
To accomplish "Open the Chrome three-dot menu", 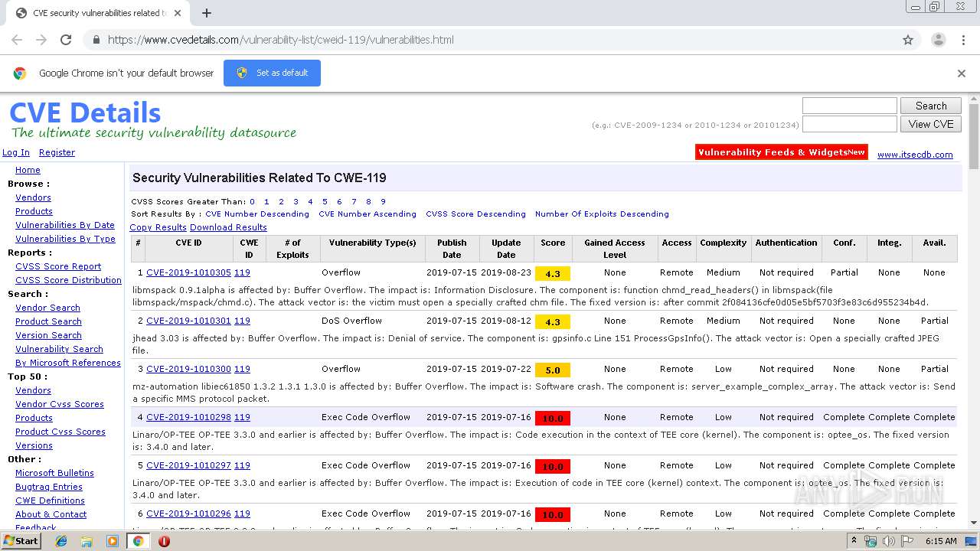I will click(962, 40).
